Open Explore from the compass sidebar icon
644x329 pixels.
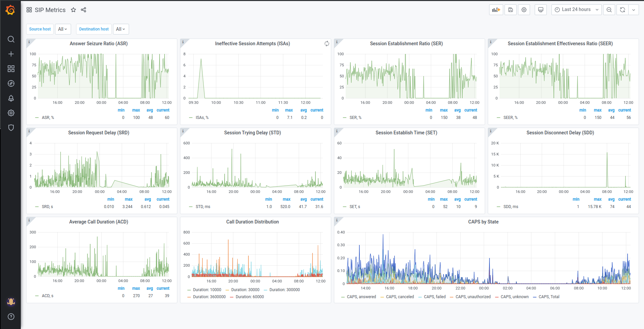coord(11,83)
